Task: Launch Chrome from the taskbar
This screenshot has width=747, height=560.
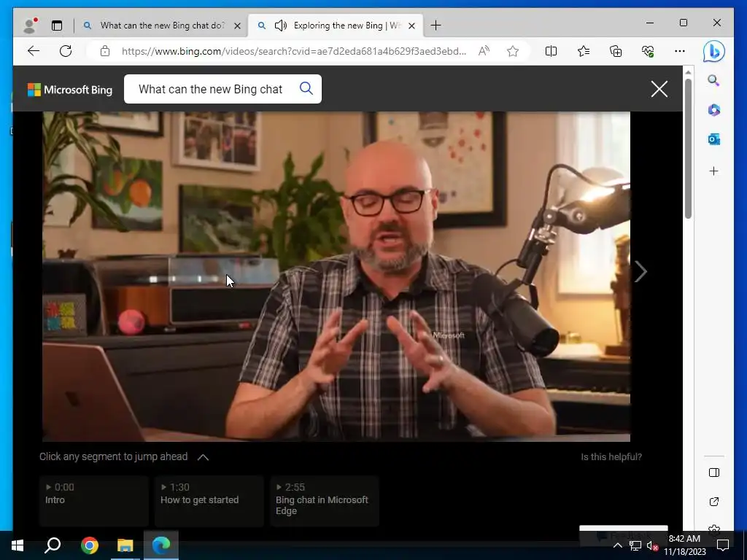Action: pyautogui.click(x=89, y=545)
